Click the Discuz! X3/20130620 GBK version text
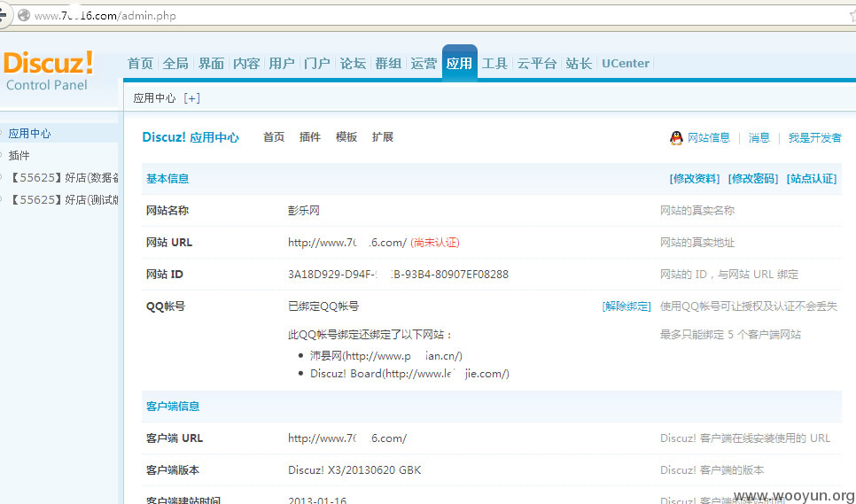Viewport: 856px width, 504px height. tap(354, 470)
